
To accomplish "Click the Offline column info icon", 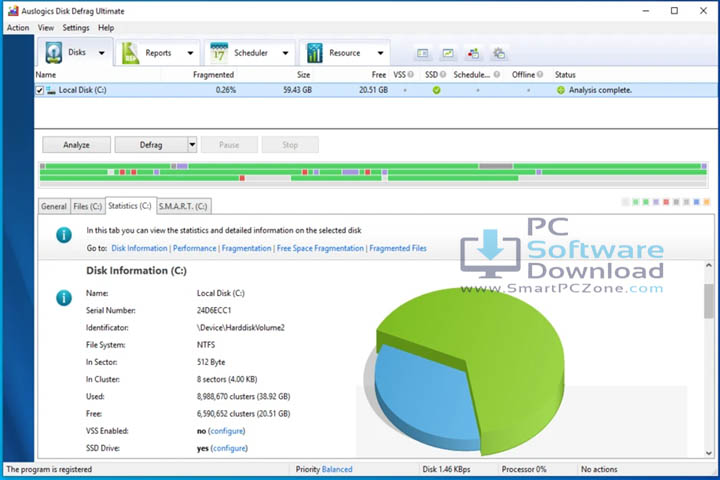I will click(x=540, y=74).
